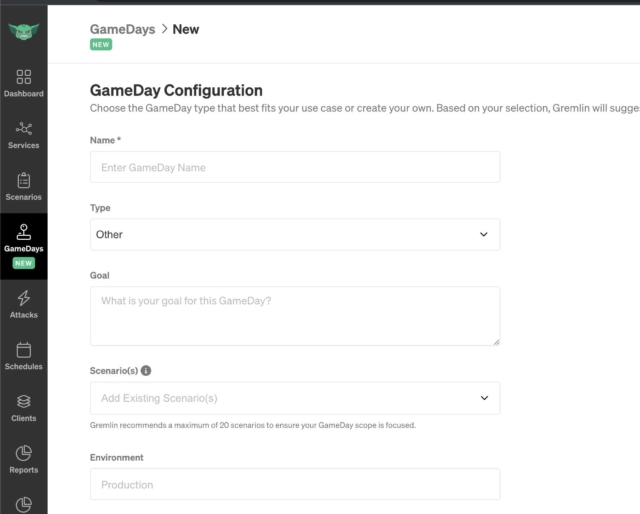Click the GameDay Configuration heading
This screenshot has width=640, height=514.
tap(176, 90)
